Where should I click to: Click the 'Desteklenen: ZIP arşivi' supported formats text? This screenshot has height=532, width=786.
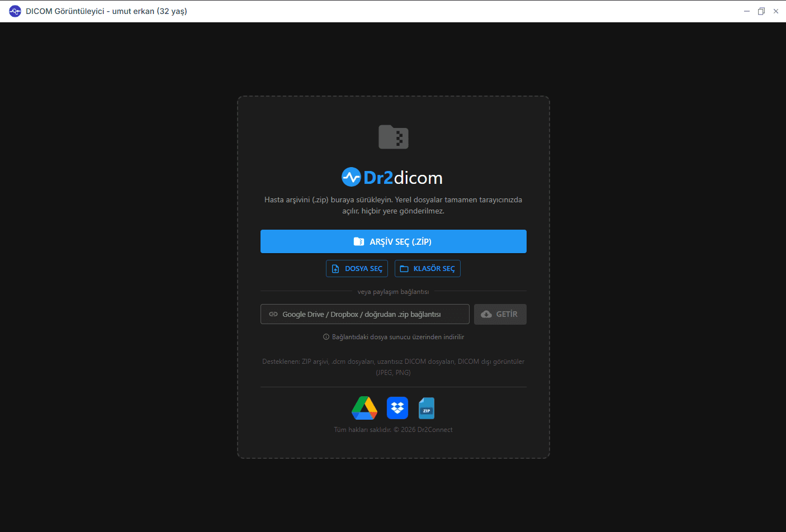click(x=394, y=367)
